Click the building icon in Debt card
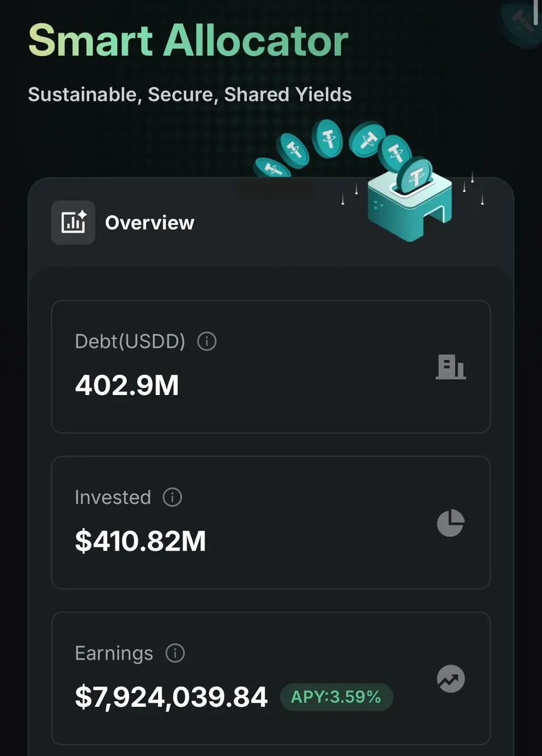The height and width of the screenshot is (756, 542). coord(451,367)
